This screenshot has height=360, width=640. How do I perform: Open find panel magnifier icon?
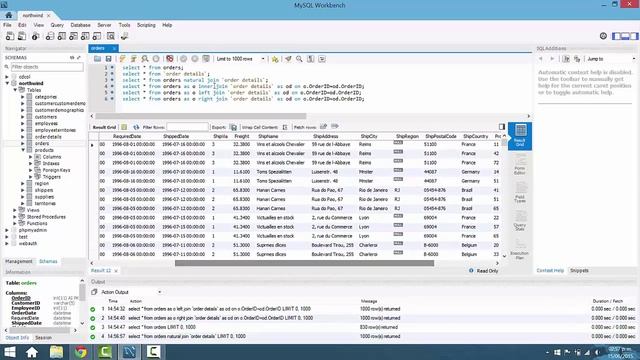pos(299,59)
